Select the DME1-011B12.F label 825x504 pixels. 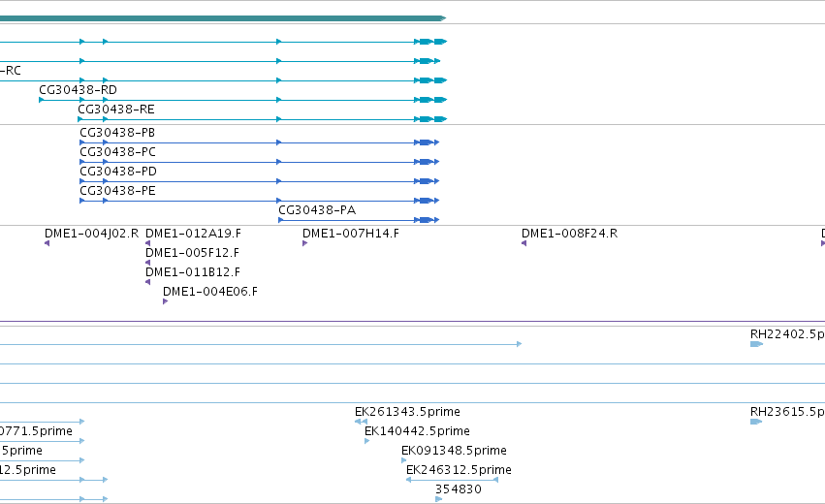pyautogui.click(x=193, y=272)
